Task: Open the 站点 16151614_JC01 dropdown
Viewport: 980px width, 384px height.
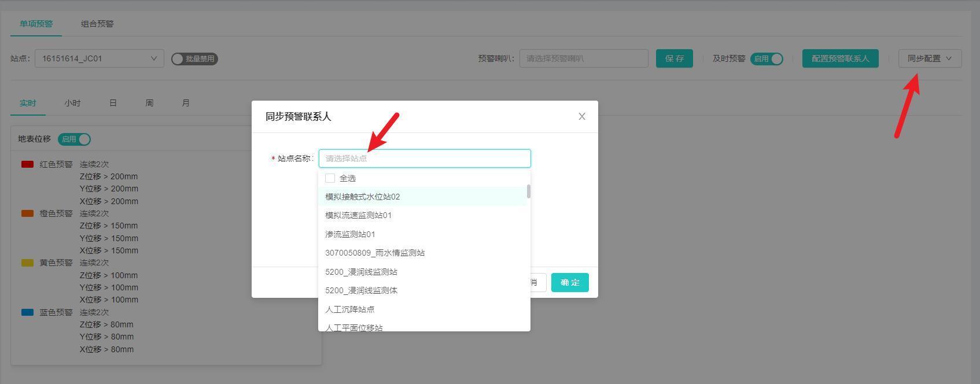Action: [99, 58]
